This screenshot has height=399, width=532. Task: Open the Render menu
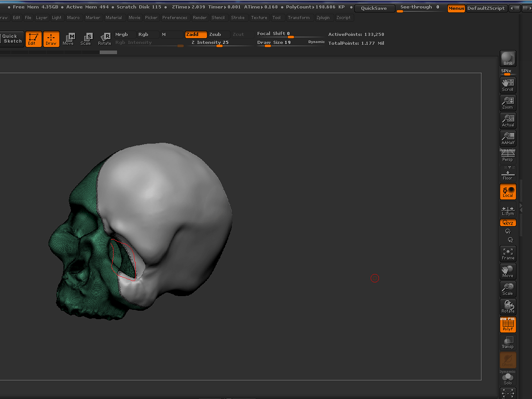point(200,18)
